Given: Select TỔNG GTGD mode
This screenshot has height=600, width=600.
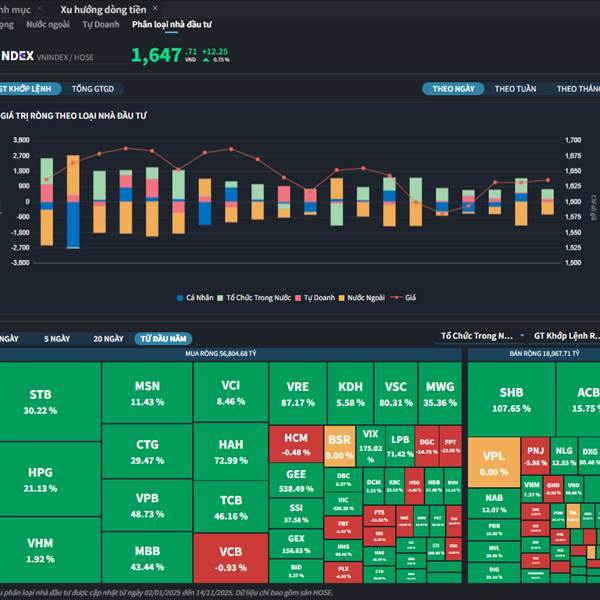Looking at the screenshot, I should point(93,89).
